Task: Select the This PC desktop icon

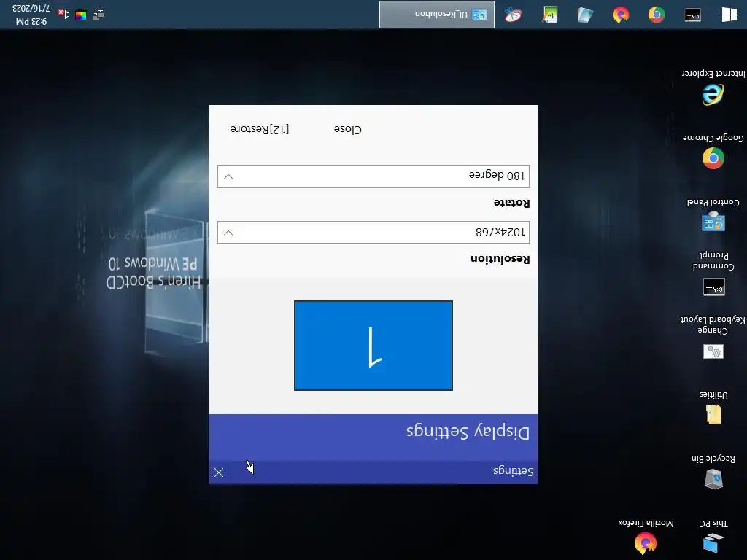Action: tap(713, 536)
